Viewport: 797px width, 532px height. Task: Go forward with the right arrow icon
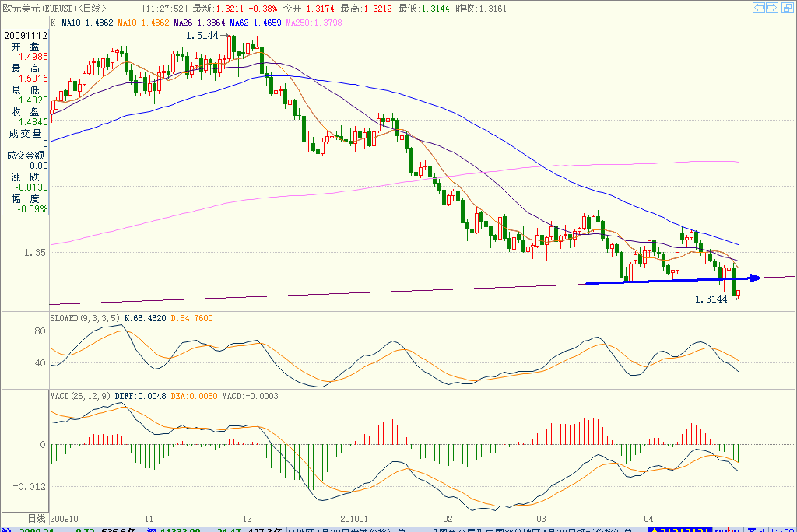(x=772, y=7)
